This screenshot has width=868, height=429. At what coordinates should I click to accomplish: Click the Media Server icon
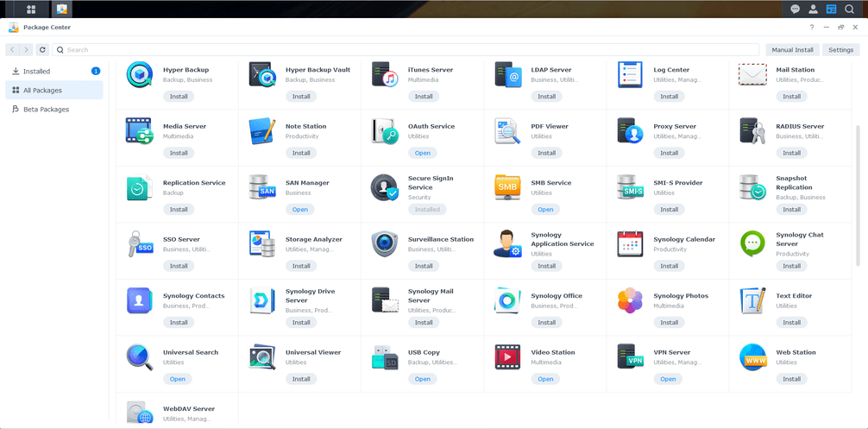(140, 131)
